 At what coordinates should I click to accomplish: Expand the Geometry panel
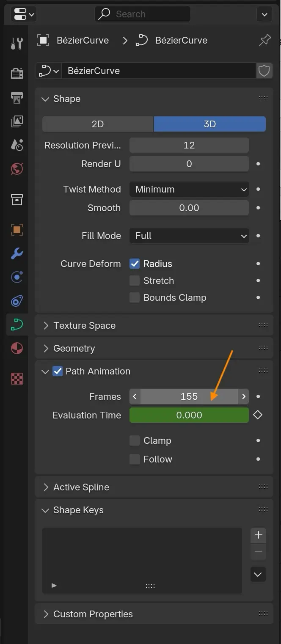coord(74,348)
